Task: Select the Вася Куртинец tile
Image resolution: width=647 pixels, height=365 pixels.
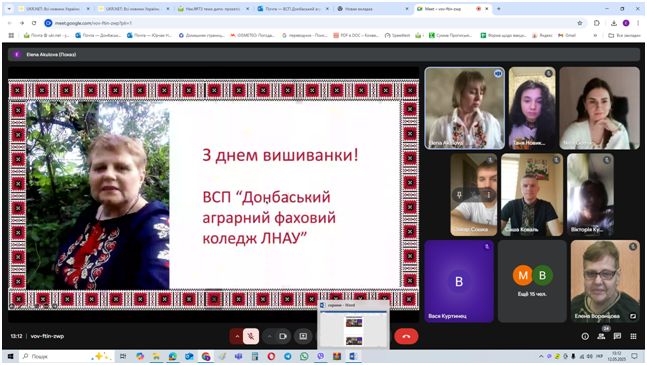Action: (459, 281)
